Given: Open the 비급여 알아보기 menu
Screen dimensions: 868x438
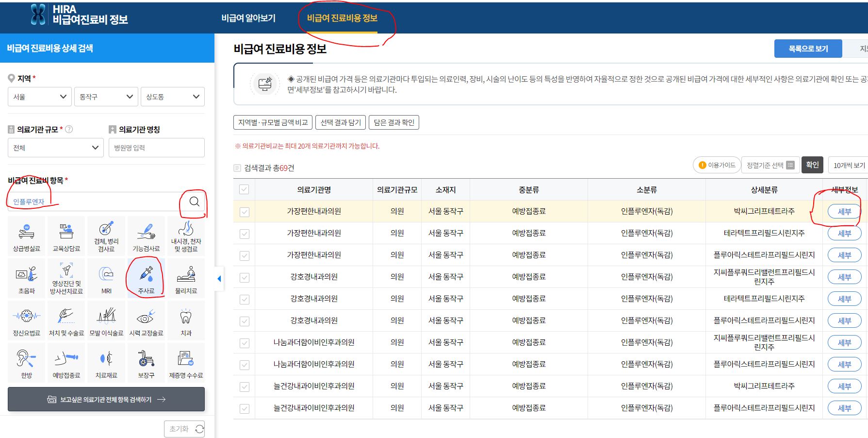Looking at the screenshot, I should pyautogui.click(x=248, y=18).
